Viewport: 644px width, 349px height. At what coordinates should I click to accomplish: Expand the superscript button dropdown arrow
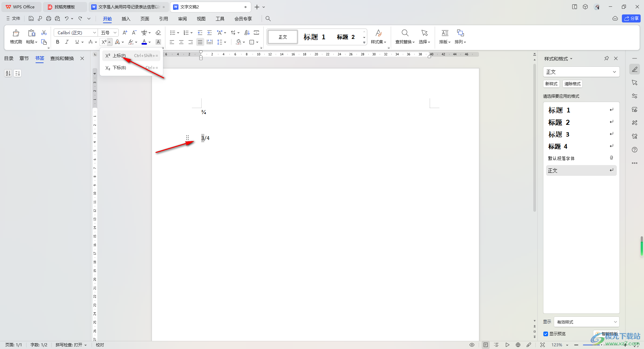[x=110, y=42]
